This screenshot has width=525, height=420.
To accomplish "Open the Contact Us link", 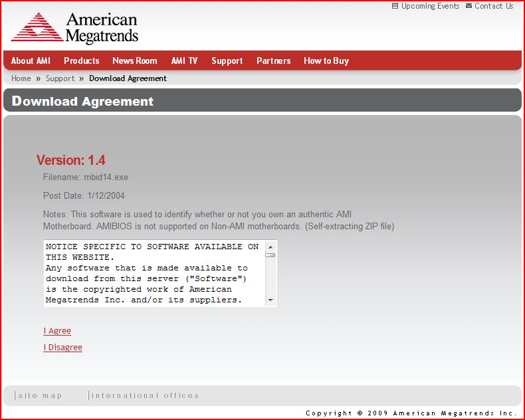I will pos(494,6).
